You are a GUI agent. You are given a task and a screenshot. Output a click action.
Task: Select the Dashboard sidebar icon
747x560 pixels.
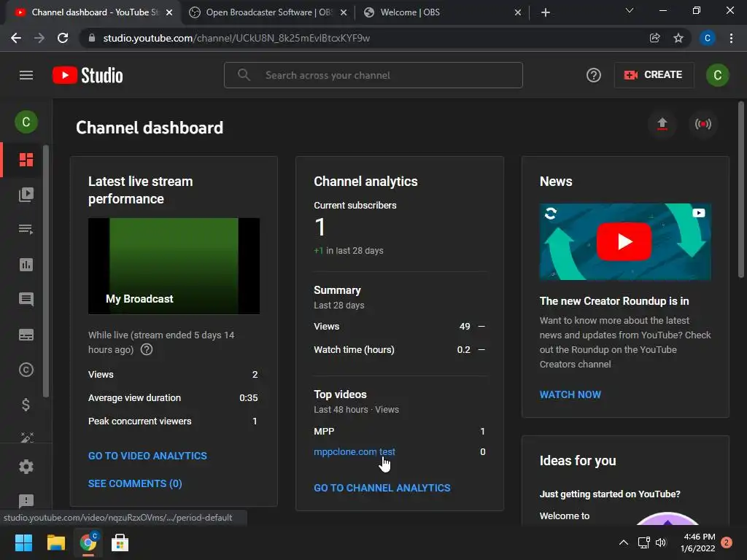[x=26, y=160]
